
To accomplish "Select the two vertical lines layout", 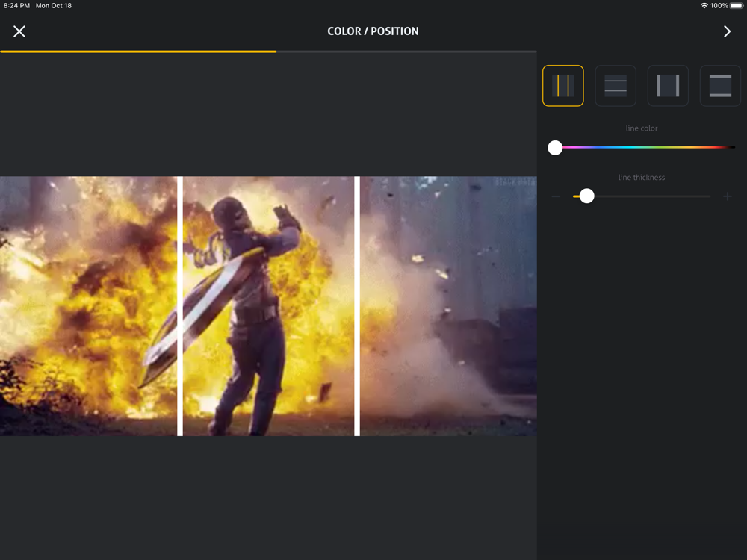I will point(563,86).
